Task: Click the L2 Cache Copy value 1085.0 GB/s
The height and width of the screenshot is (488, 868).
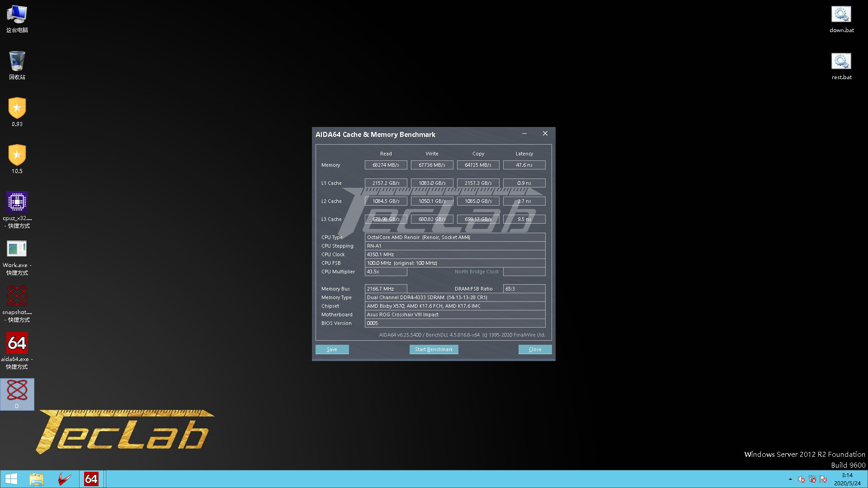Action: coord(478,201)
